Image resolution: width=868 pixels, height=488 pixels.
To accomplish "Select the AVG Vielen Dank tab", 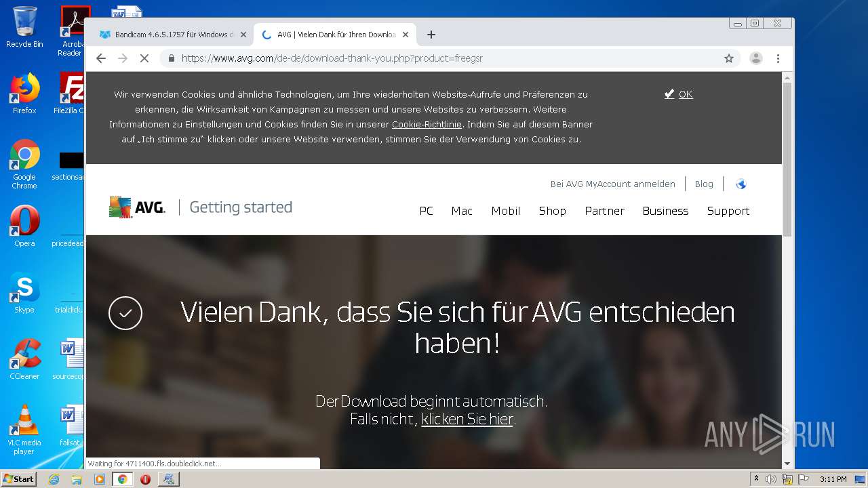I will coord(335,35).
